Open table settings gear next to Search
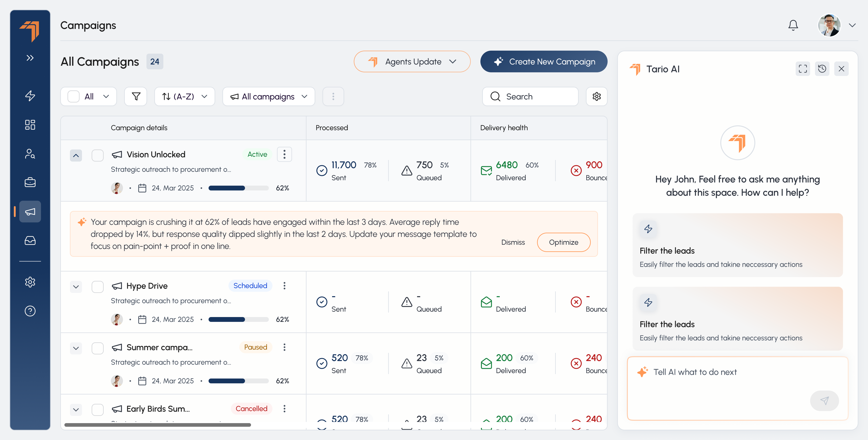Screen dimensions: 868x440 596,96
